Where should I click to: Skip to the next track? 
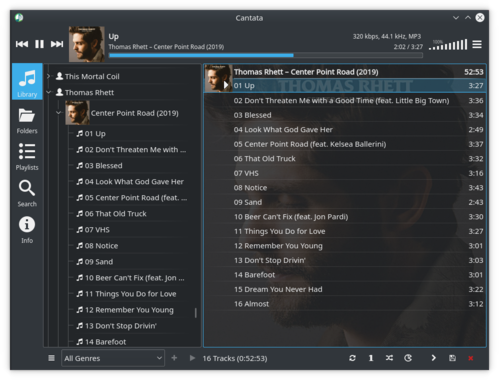[57, 44]
